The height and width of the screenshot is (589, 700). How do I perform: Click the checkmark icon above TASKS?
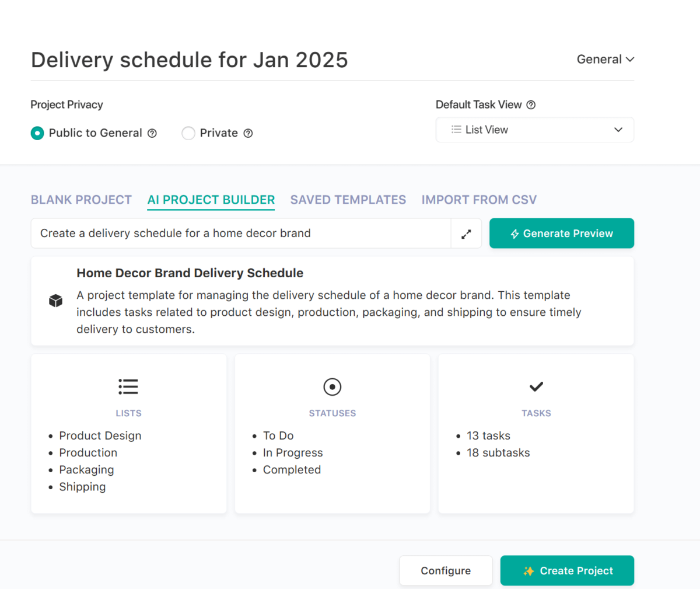click(x=535, y=386)
